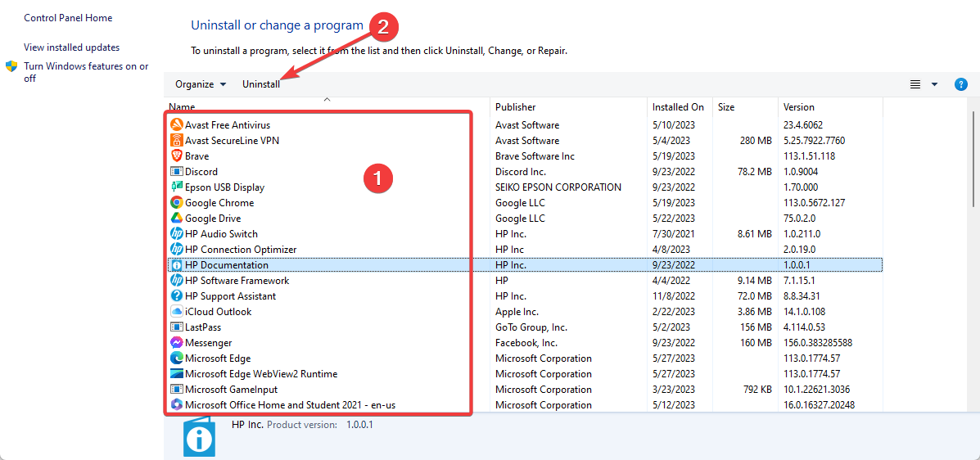Click the Brave browser icon
Screen dimensions: 980x460
[176, 156]
